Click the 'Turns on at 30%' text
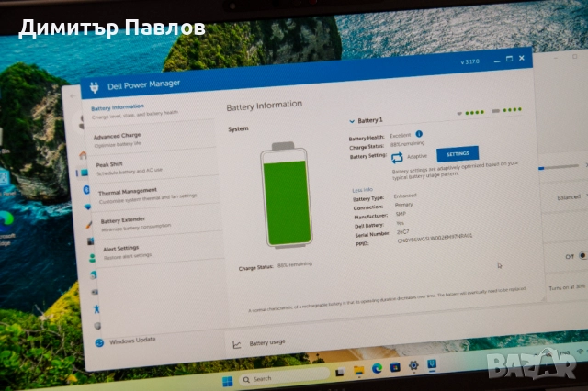The width and height of the screenshot is (588, 391). pyautogui.click(x=567, y=287)
